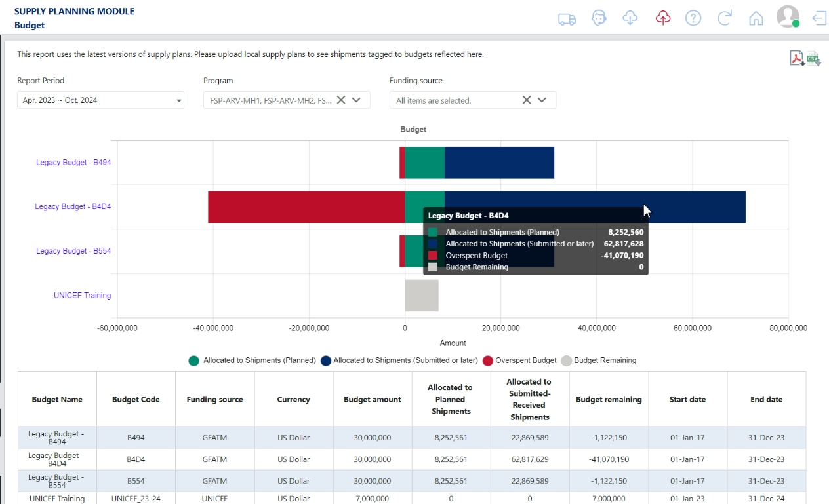
Task: Open Legacy Budget - B494 chart label
Action: pyautogui.click(x=73, y=162)
